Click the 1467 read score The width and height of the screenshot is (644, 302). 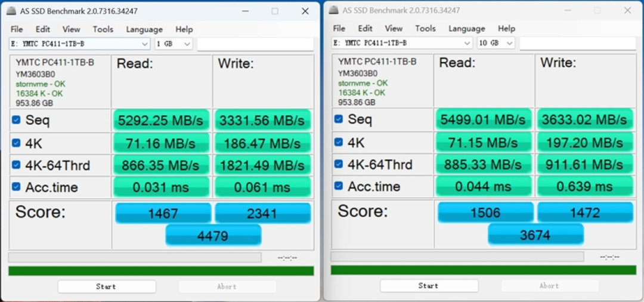[x=163, y=213]
